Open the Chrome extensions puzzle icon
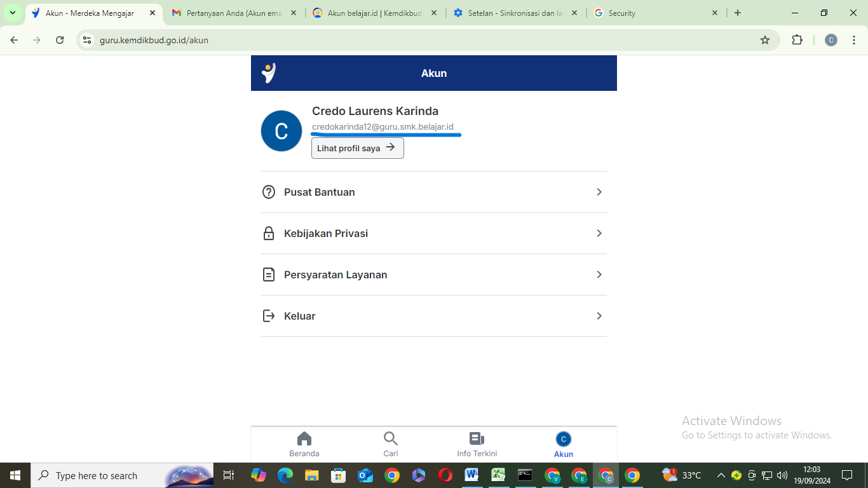The height and width of the screenshot is (488, 868). coord(797,40)
